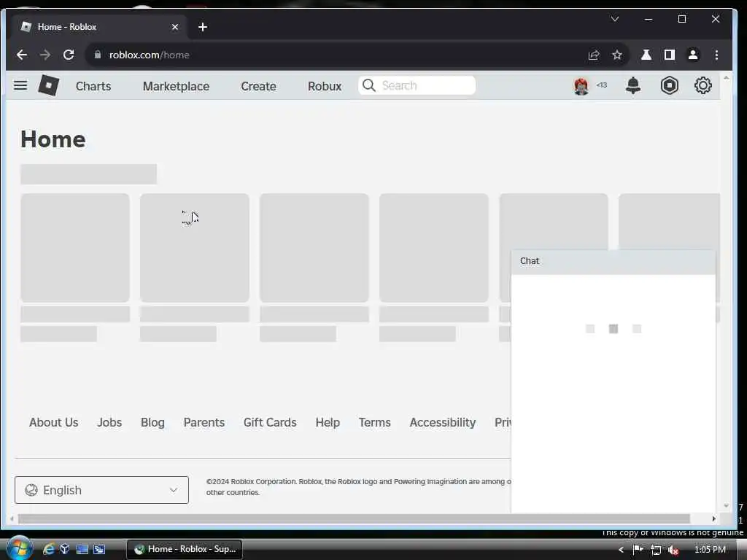Open the Help footer link

328,422
